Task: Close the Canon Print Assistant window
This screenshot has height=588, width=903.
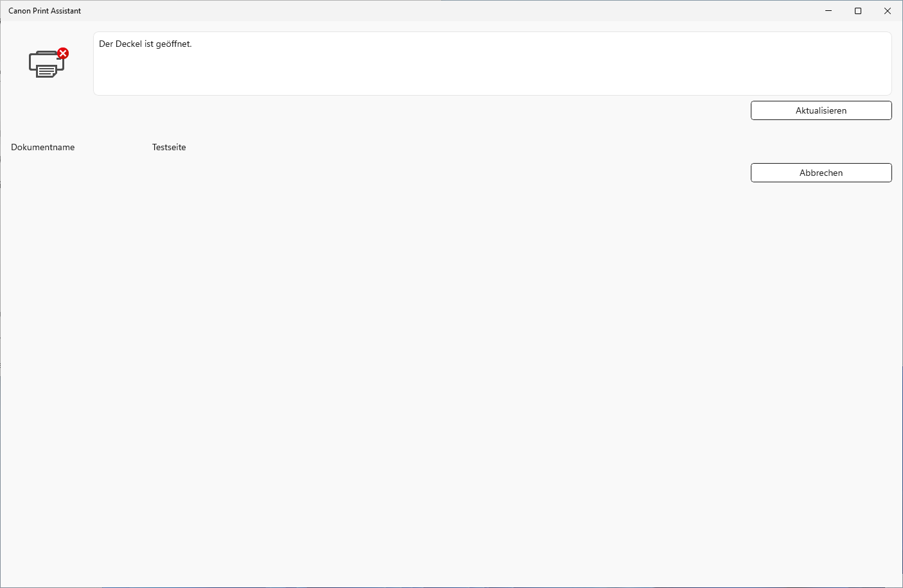Action: point(888,11)
